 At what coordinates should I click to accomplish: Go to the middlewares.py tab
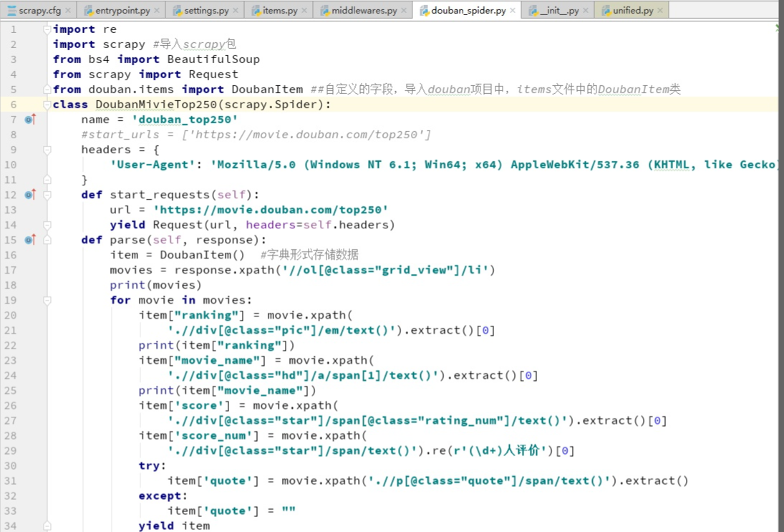[363, 10]
